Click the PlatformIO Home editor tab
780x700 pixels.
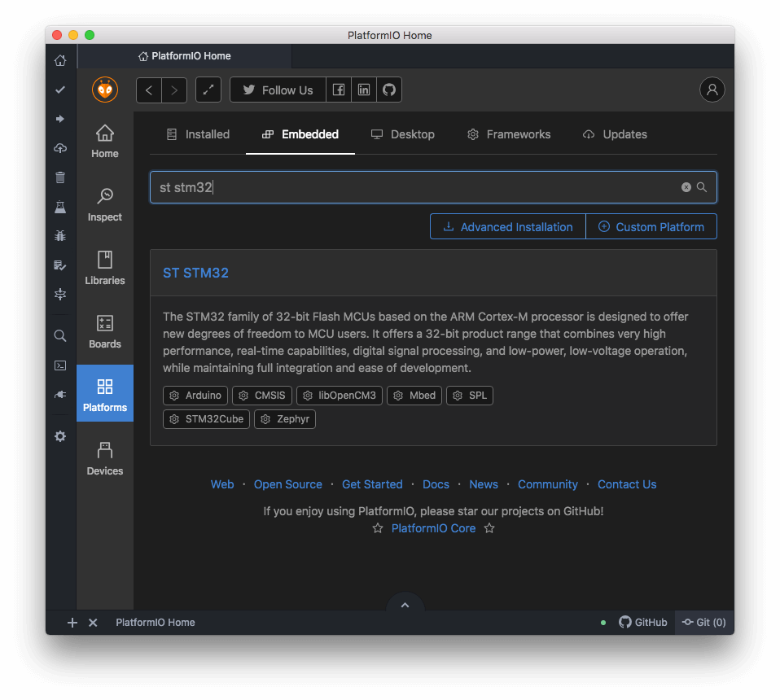(x=185, y=56)
